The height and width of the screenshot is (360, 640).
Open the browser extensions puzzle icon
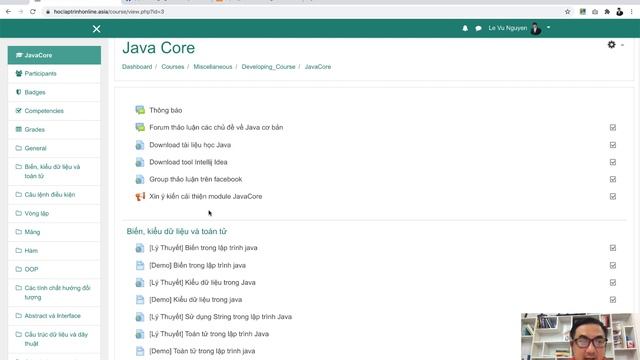pyautogui.click(x=607, y=12)
